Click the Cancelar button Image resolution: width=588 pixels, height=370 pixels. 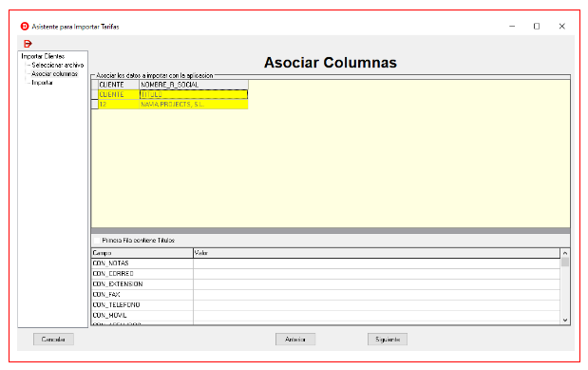pos(53,340)
